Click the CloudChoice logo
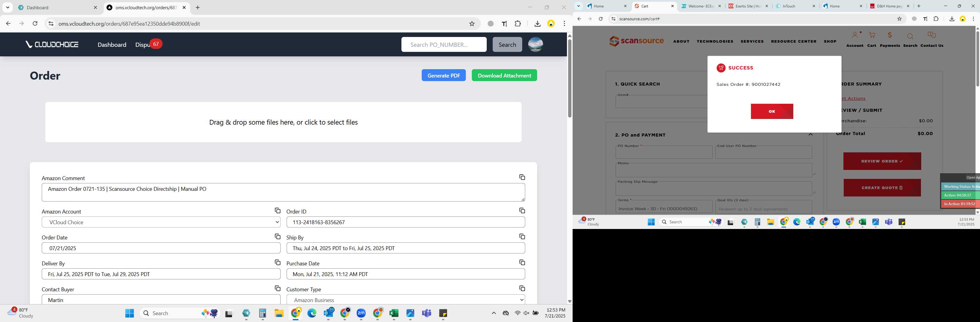The image size is (980, 322). pos(52,44)
